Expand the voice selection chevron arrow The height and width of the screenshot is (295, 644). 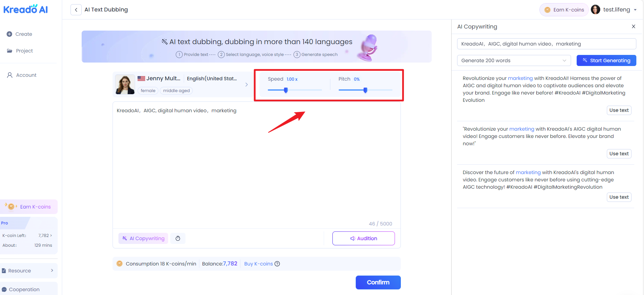(247, 84)
